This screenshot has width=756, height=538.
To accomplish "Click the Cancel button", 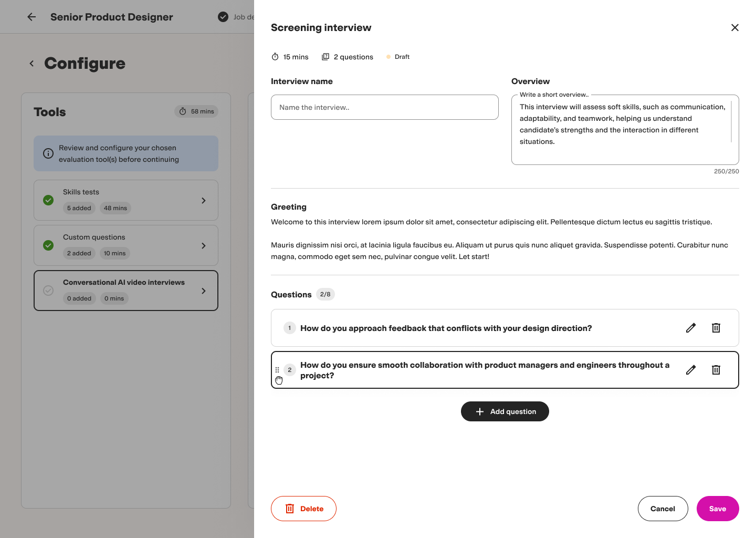I will pos(663,509).
